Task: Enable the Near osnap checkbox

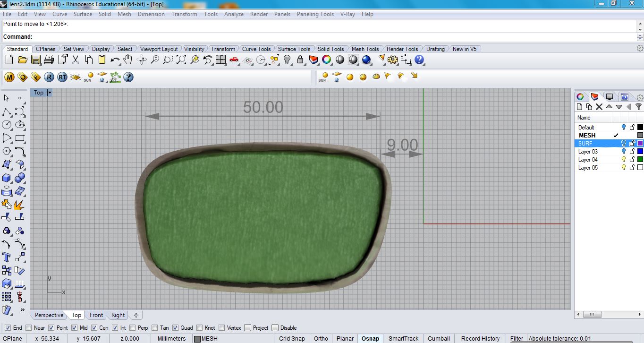Action: pyautogui.click(x=29, y=327)
